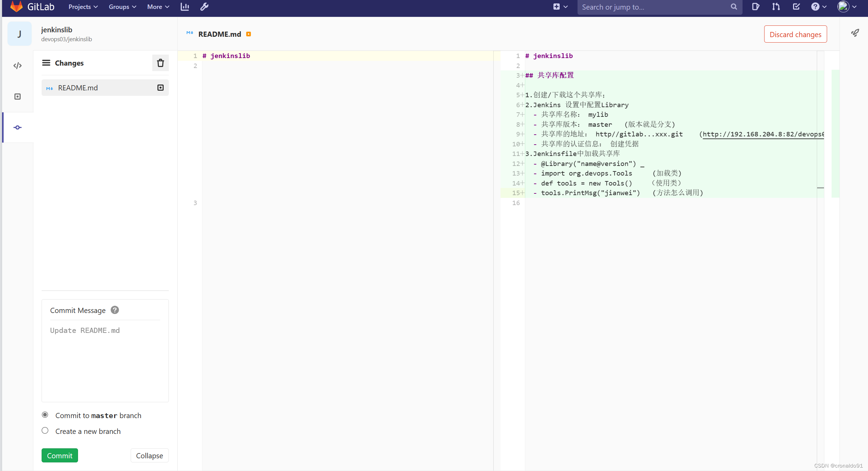Focus the 'Search or jump to' field
The height and width of the screenshot is (471, 868).
tap(659, 7)
